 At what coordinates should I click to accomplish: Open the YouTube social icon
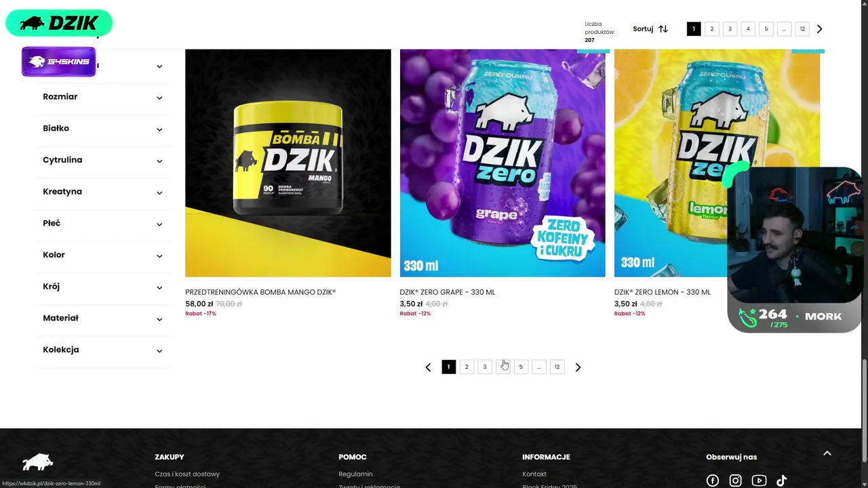click(759, 481)
